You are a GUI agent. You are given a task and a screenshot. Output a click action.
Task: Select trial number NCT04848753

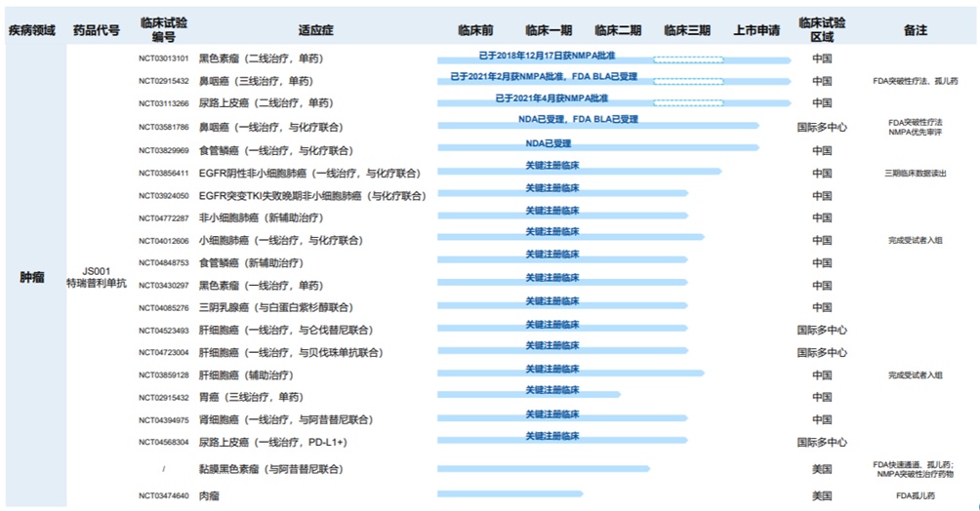(164, 263)
